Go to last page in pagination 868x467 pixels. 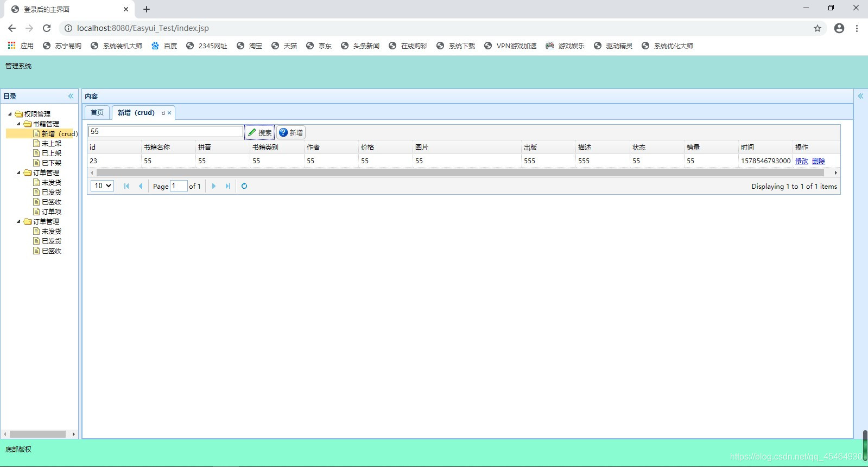tap(228, 186)
